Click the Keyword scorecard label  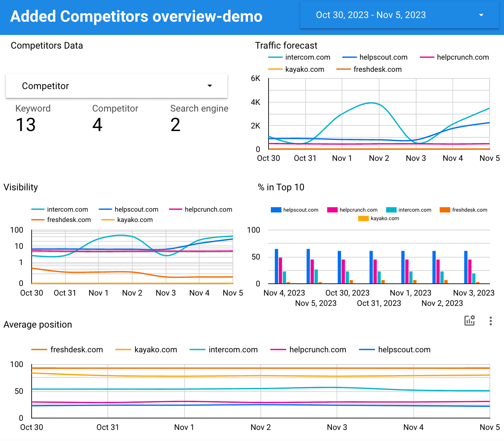click(x=33, y=109)
